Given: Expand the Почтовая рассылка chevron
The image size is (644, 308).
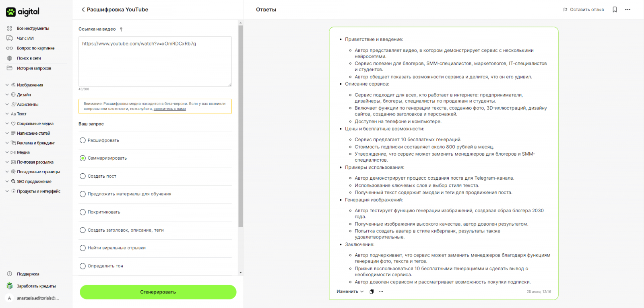Looking at the screenshot, I should [x=7, y=162].
